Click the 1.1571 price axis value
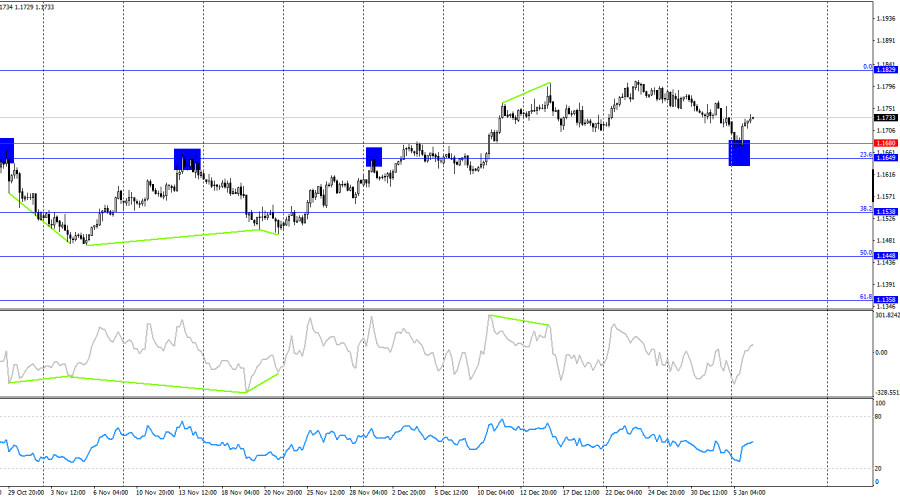Viewport: 900px width, 500px height. click(x=886, y=197)
